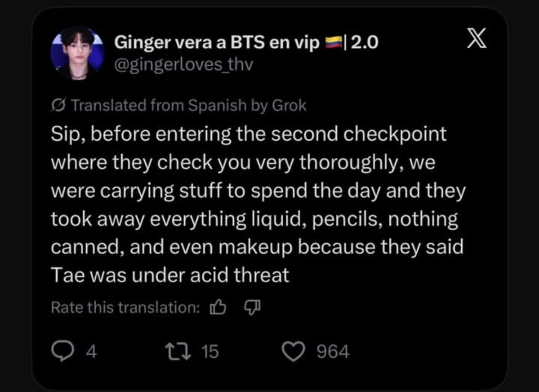
Task: Click the Colombian flag emoji in the name
Action: point(334,42)
